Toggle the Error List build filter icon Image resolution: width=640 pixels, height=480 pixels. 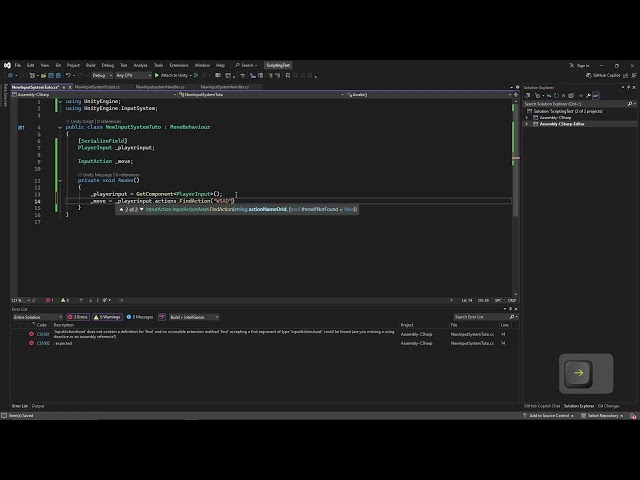click(x=162, y=317)
